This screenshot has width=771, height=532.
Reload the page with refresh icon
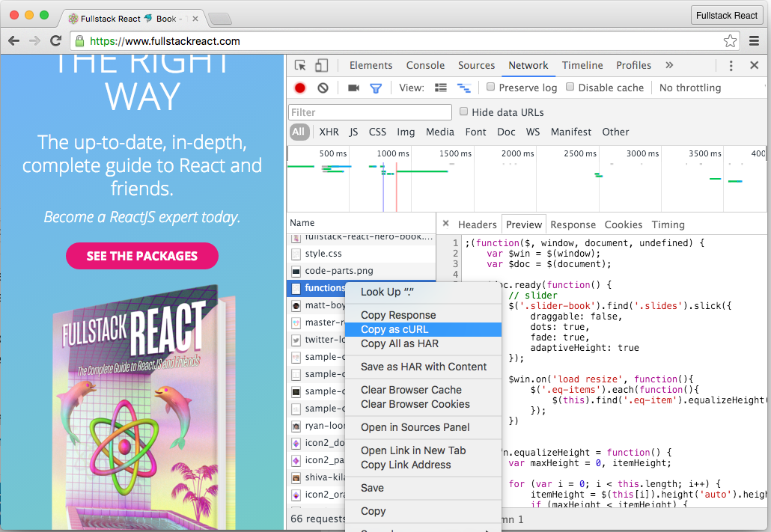(x=55, y=41)
